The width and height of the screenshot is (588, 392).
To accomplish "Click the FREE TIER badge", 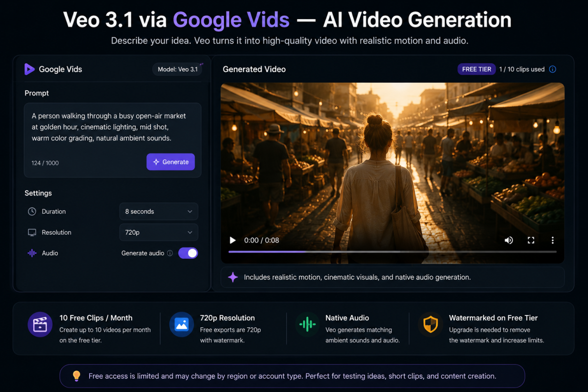I will tap(476, 69).
